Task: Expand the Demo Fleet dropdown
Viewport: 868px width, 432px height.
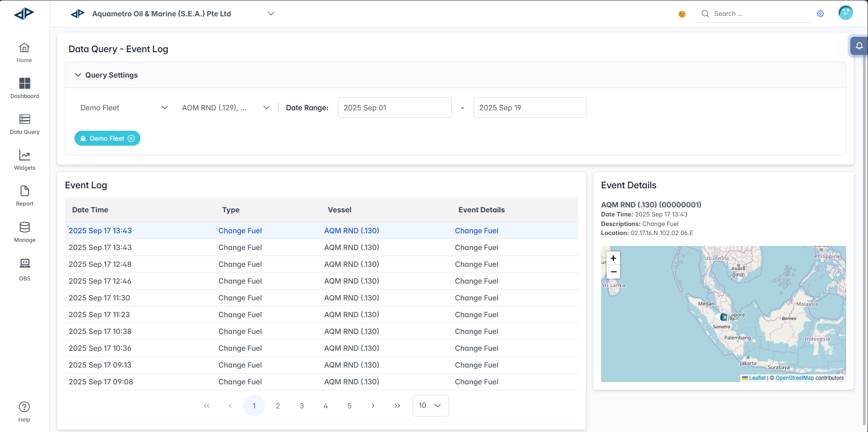Action: click(123, 108)
